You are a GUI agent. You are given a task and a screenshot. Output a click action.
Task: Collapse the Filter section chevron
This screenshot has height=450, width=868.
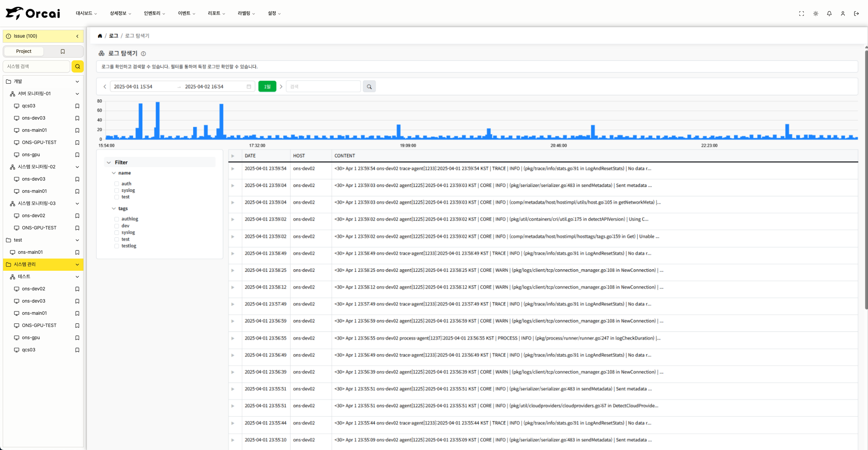pyautogui.click(x=109, y=163)
